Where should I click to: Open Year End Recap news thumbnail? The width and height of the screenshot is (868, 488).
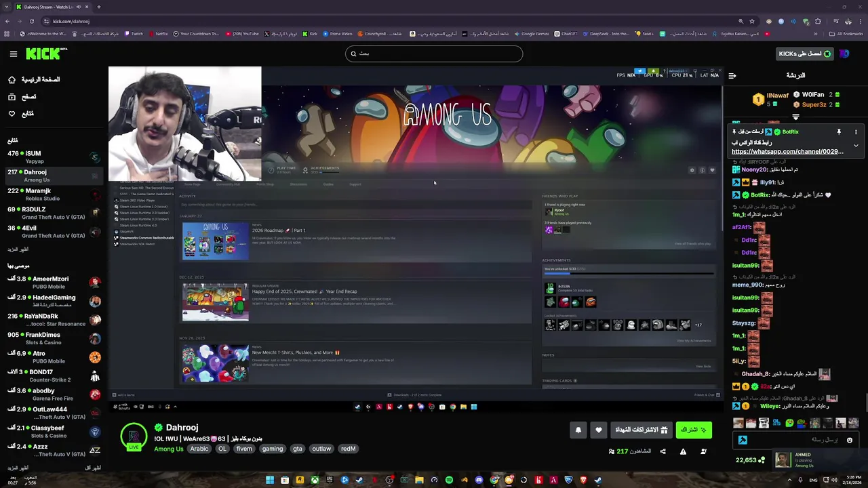[x=216, y=302]
